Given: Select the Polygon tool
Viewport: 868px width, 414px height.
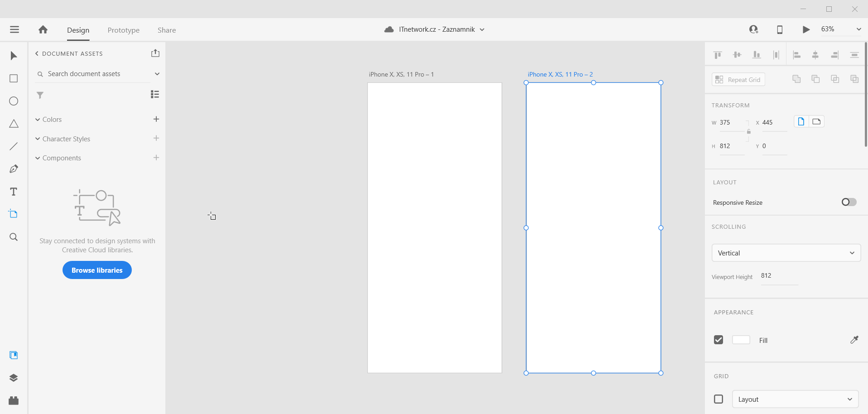Looking at the screenshot, I should [x=14, y=124].
